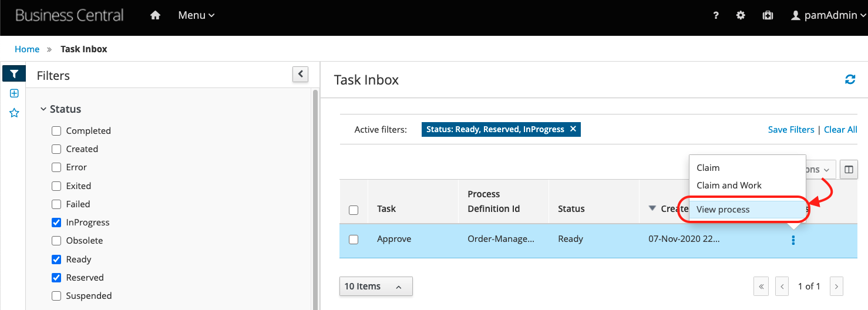Image resolution: width=868 pixels, height=310 pixels.
Task: Click the plus advanced filter icon
Action: pyautogui.click(x=14, y=93)
